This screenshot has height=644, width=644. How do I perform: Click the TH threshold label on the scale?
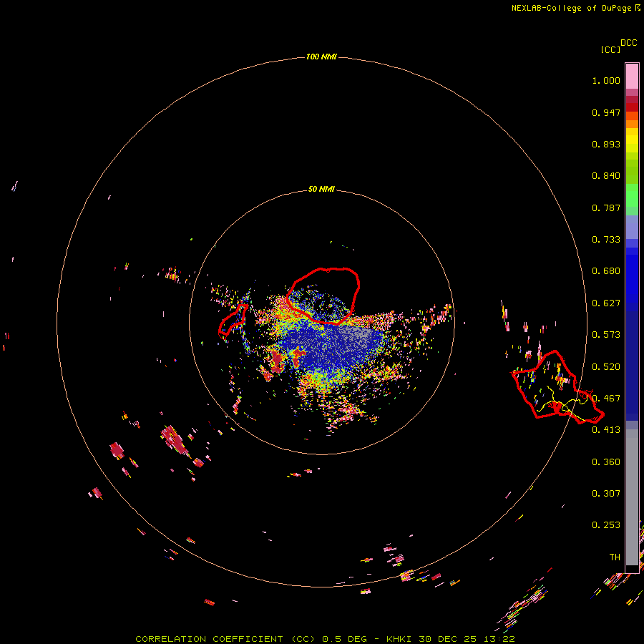(615, 557)
